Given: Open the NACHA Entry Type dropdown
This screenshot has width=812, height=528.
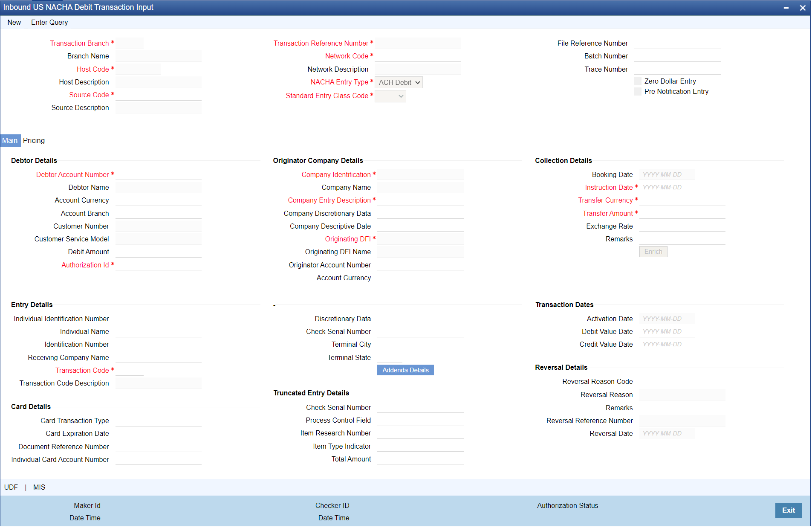Looking at the screenshot, I should (x=399, y=82).
